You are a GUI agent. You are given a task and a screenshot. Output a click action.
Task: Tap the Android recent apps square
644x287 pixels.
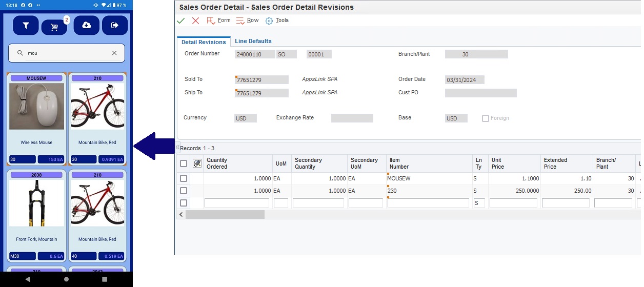tap(105, 279)
